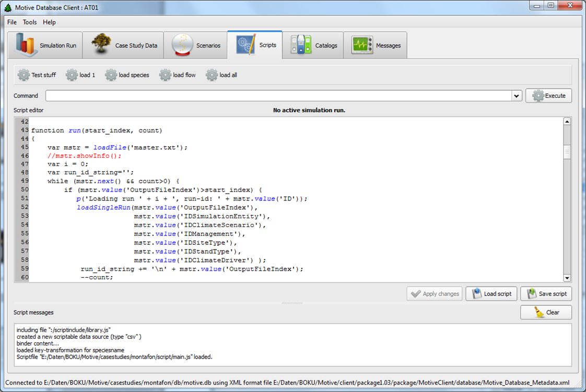586x392 pixels.
Task: Clear the script messages
Action: (x=546, y=313)
